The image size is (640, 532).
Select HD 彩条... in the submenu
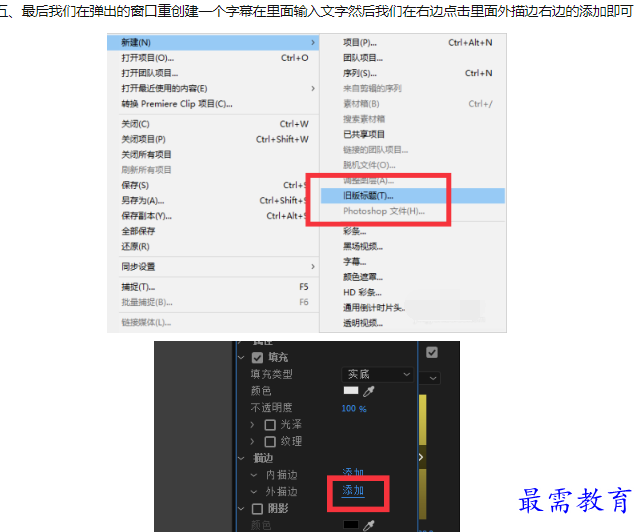pos(413,292)
